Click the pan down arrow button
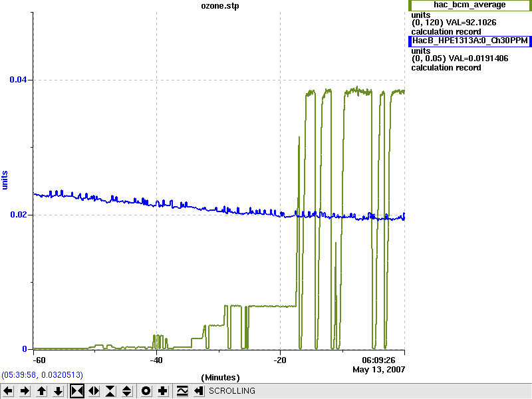 pyautogui.click(x=58, y=391)
